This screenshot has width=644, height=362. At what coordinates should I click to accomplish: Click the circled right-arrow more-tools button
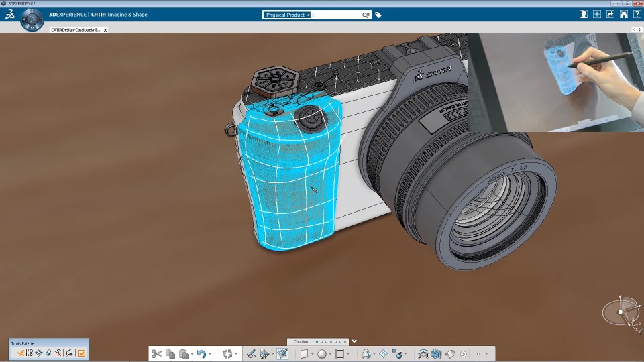pos(464,354)
